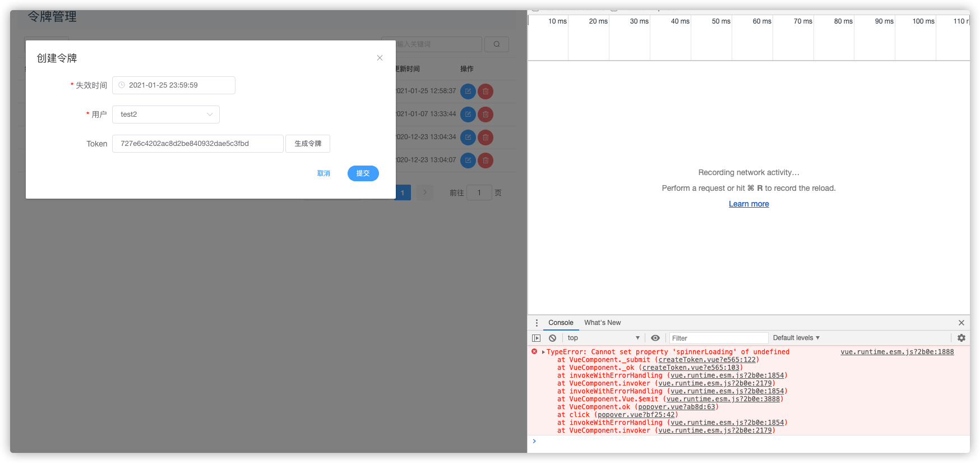Click the Token input field
Screen dimensions: 980x463
point(198,144)
